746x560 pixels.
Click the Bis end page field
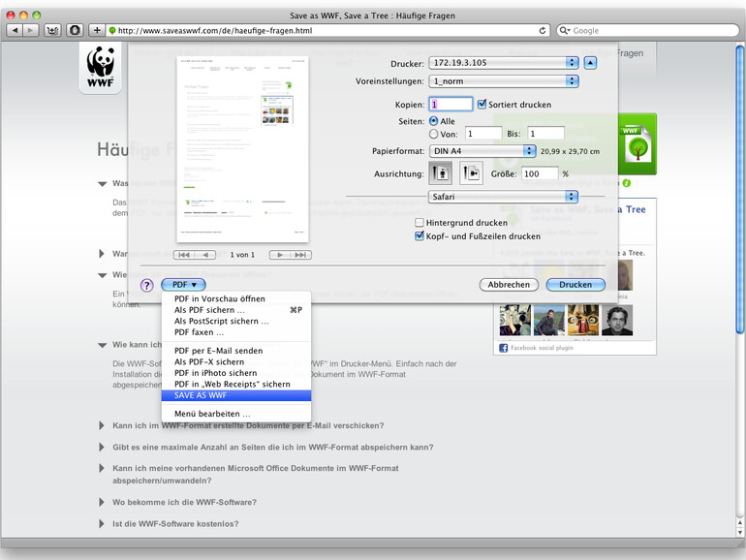545,134
